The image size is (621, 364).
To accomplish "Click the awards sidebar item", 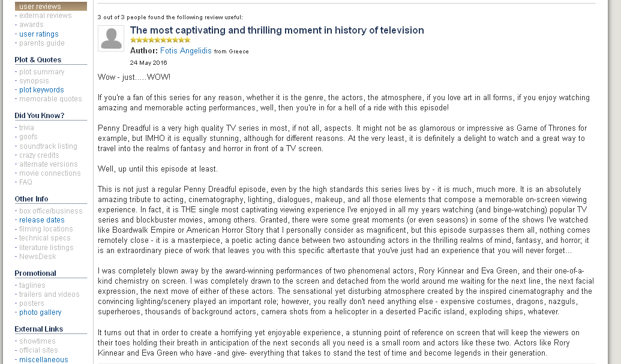I will click(31, 25).
